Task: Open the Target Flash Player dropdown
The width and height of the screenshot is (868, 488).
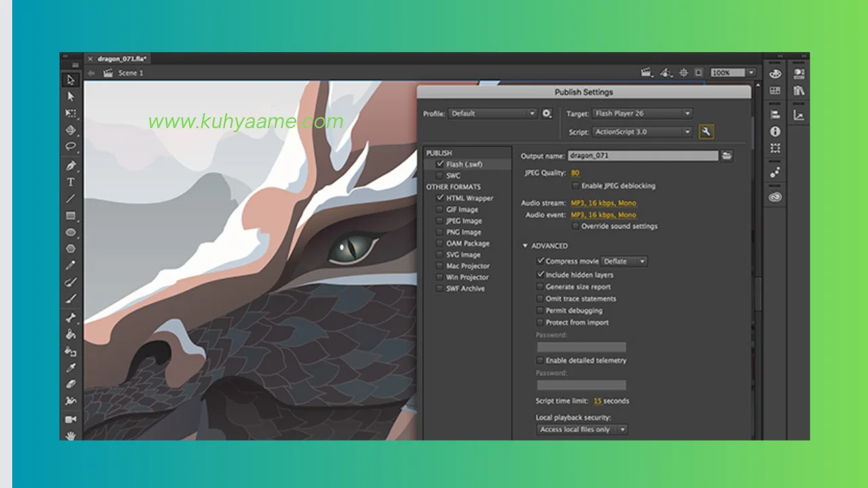Action: point(642,114)
